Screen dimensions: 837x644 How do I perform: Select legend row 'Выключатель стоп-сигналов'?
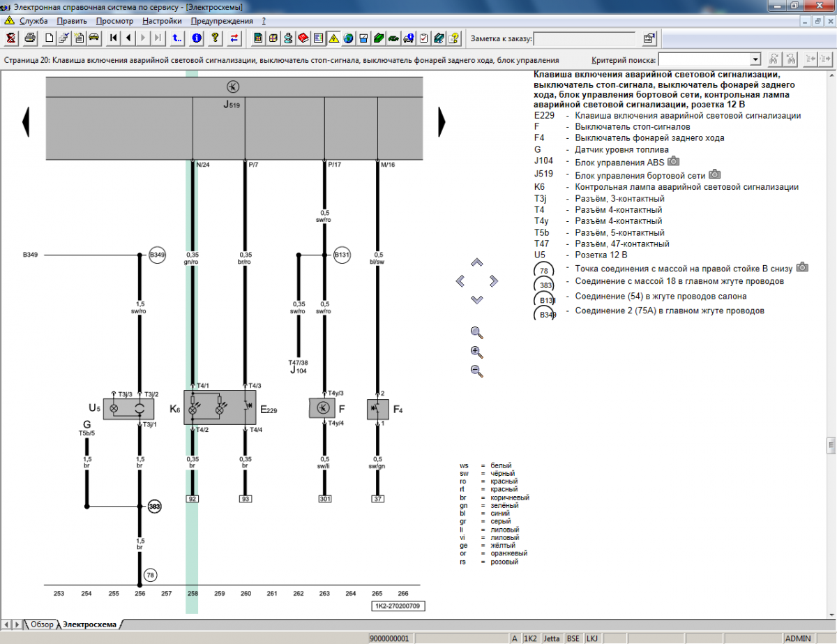(x=633, y=127)
